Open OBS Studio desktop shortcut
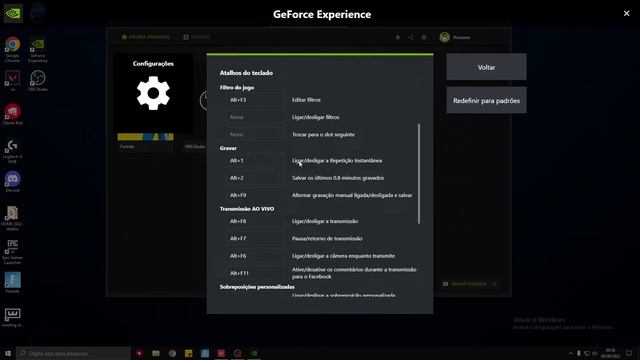This screenshot has height=360, width=640. 38,80
